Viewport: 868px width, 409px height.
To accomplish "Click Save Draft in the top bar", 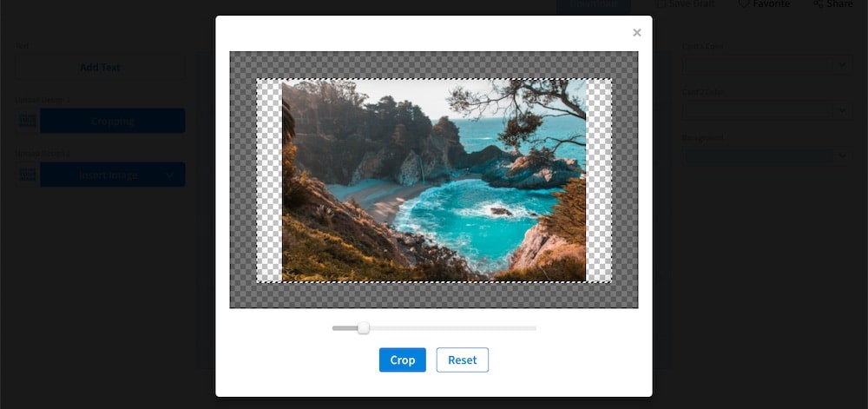I will (x=686, y=4).
